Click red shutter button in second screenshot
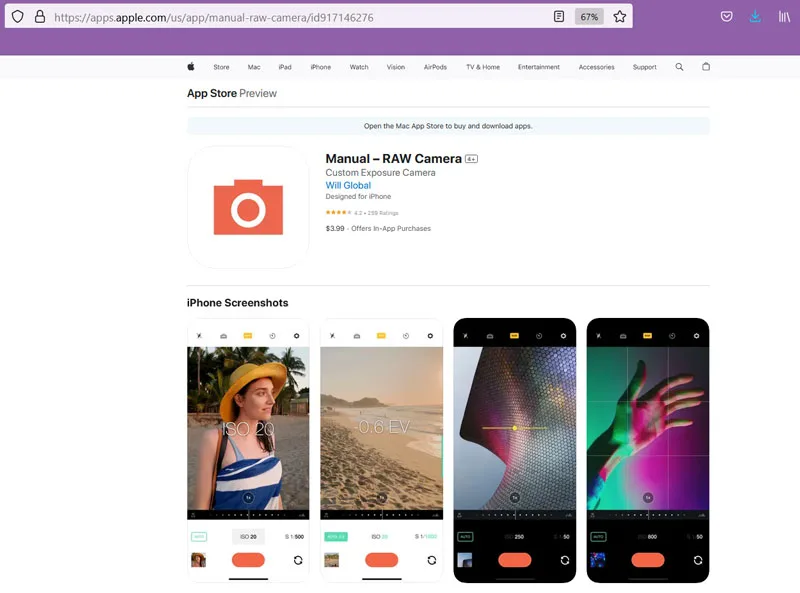 [x=382, y=560]
